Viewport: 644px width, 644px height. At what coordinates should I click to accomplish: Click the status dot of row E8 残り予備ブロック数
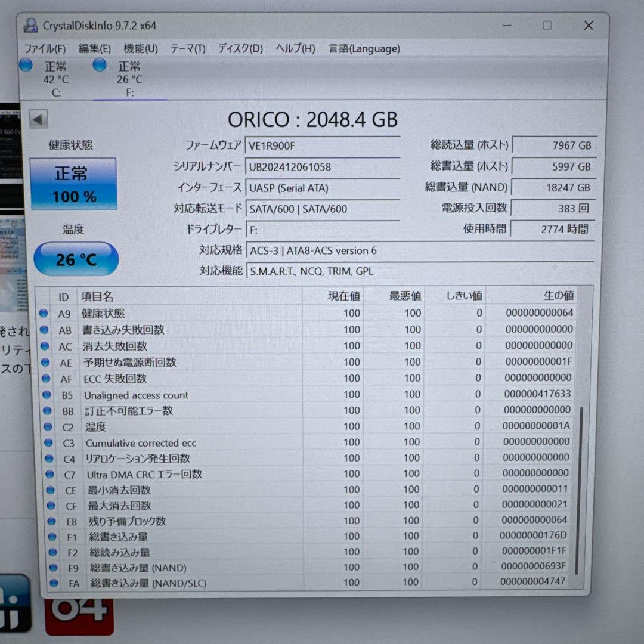51,521
